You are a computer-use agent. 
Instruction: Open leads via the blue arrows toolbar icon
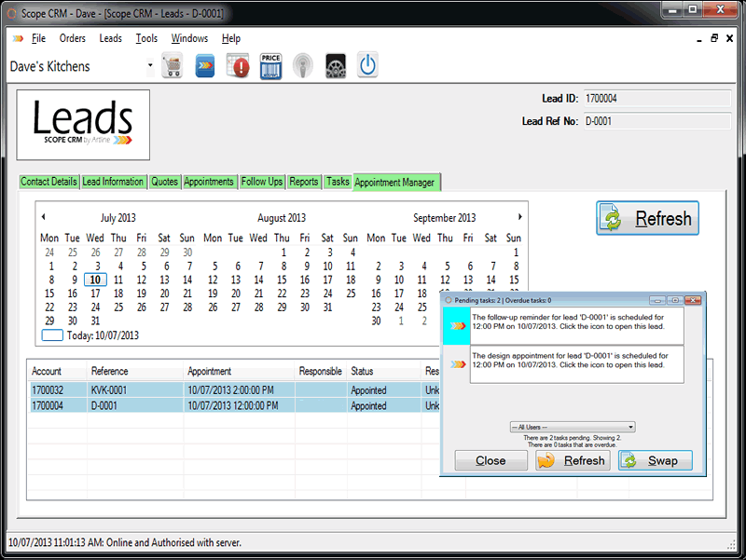205,66
